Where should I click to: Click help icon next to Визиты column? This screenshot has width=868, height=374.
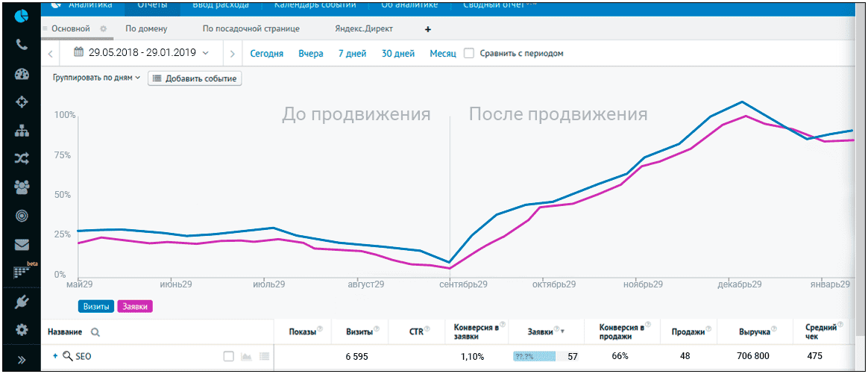377,331
